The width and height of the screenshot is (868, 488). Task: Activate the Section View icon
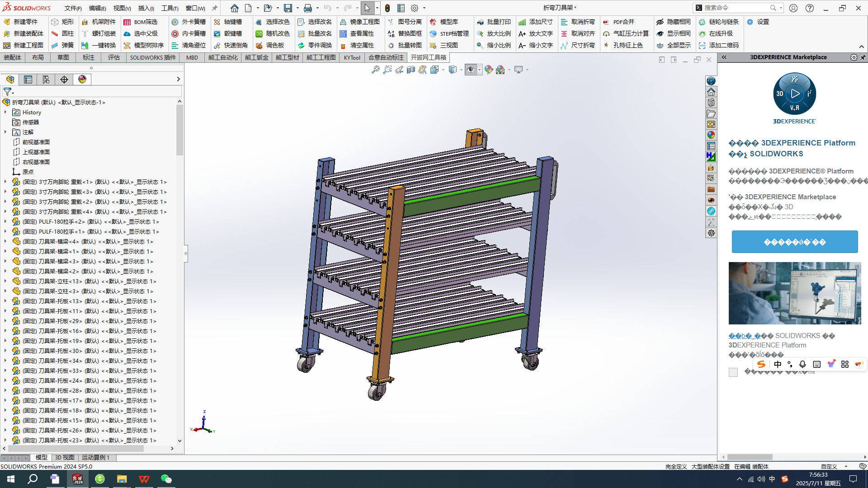tap(410, 70)
